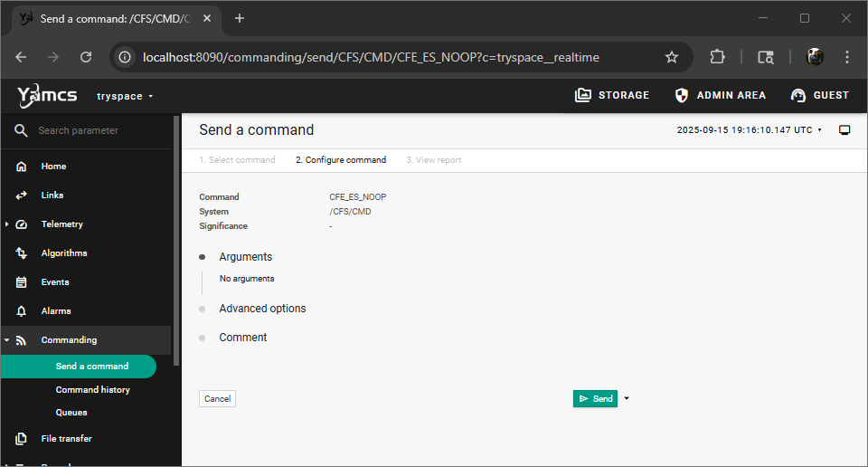The image size is (868, 467).
Task: Select Queues under Commanding
Action: point(71,413)
